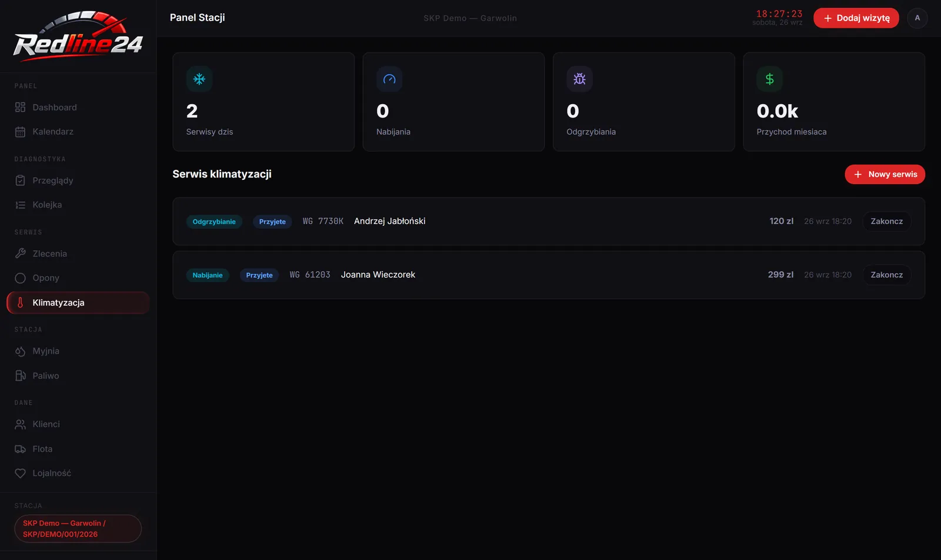This screenshot has width=941, height=560.
Task: Click the Opony circle icon
Action: [x=20, y=278]
